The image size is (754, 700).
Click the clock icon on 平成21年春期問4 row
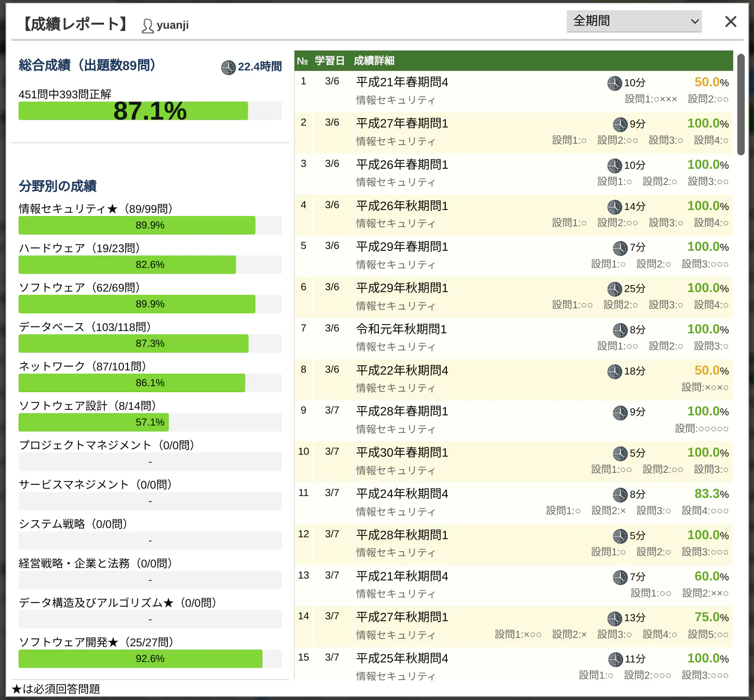point(615,83)
